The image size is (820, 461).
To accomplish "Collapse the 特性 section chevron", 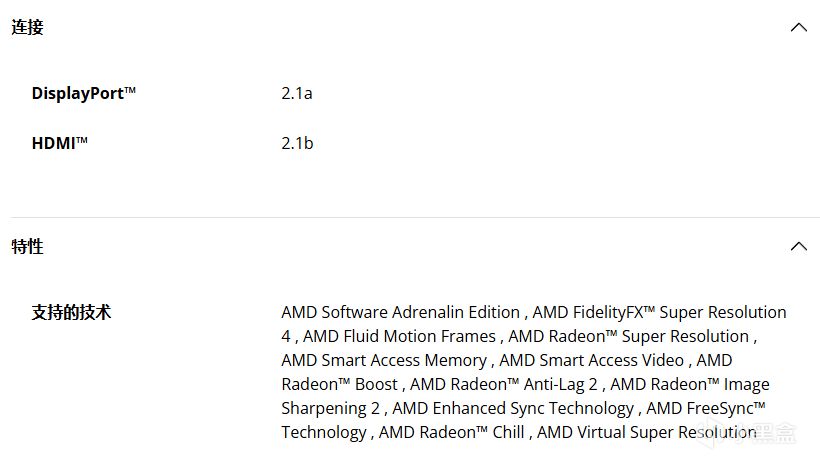I will [798, 246].
